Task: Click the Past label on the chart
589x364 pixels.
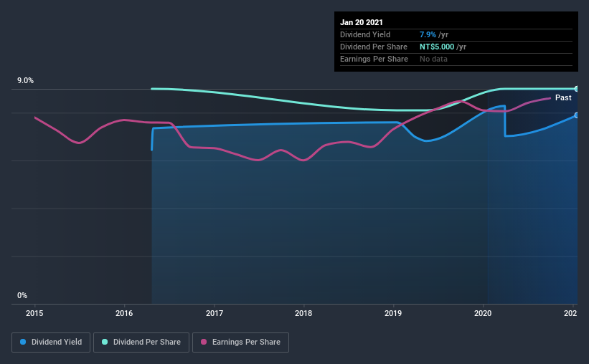Action: pos(563,97)
